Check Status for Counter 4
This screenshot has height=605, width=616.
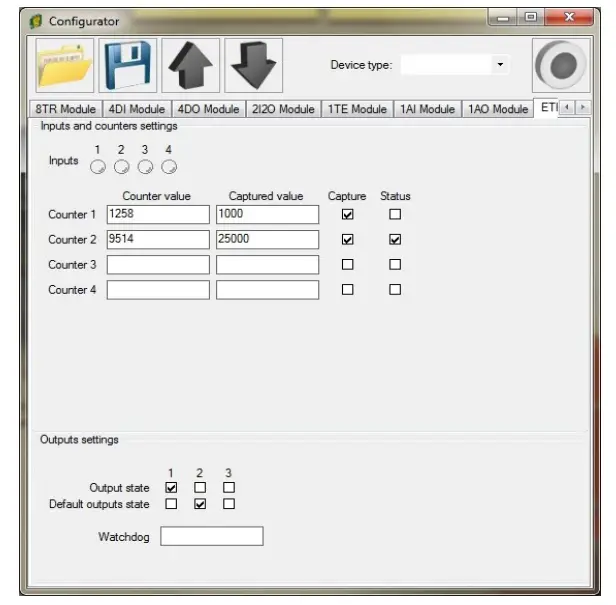395,290
